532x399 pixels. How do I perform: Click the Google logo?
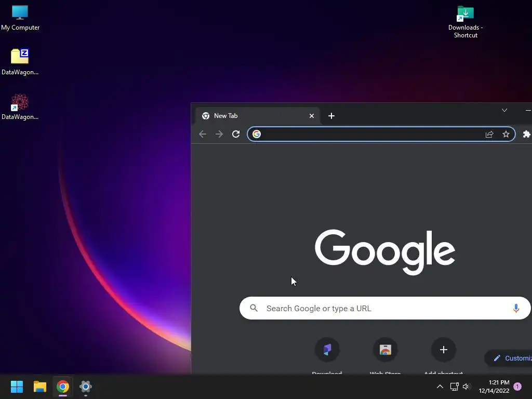(x=385, y=252)
